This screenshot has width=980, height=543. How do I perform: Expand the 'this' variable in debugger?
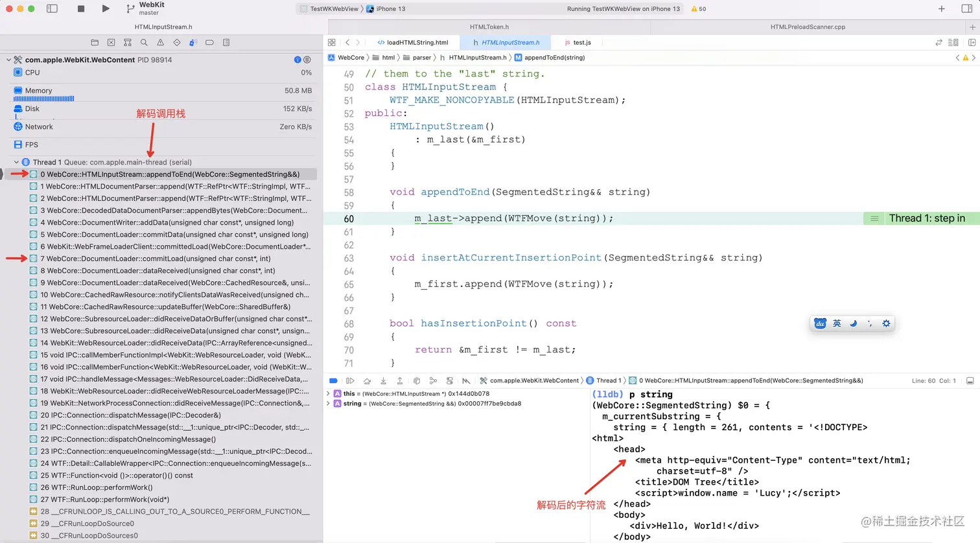pos(328,394)
